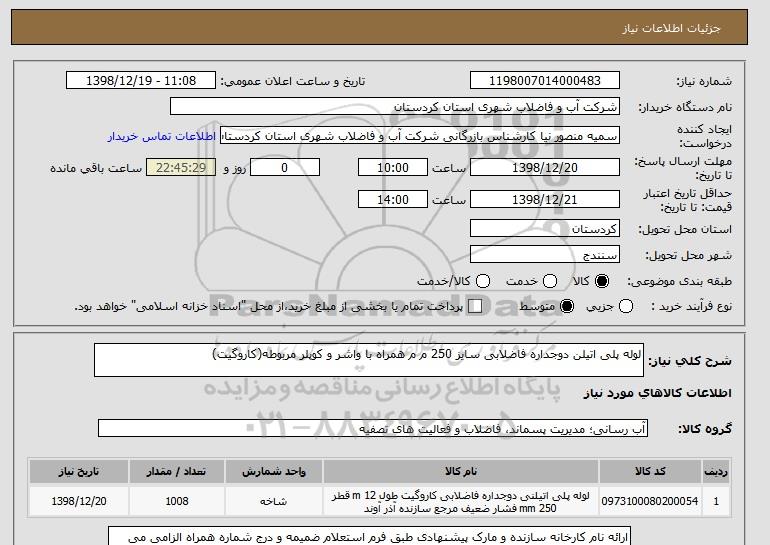Click the general description text box
This screenshot has height=545, width=770.
pyautogui.click(x=369, y=360)
